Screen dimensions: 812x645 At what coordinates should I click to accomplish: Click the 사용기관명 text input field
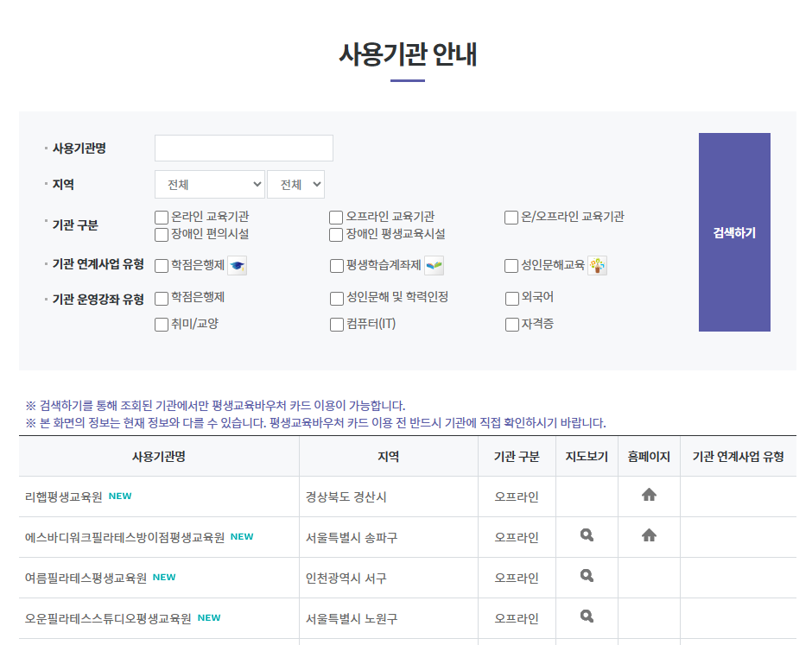click(243, 148)
